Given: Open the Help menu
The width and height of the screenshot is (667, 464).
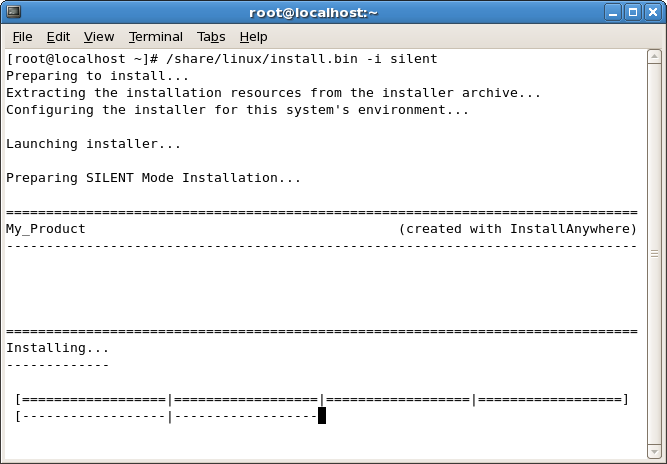Looking at the screenshot, I should [x=254, y=37].
